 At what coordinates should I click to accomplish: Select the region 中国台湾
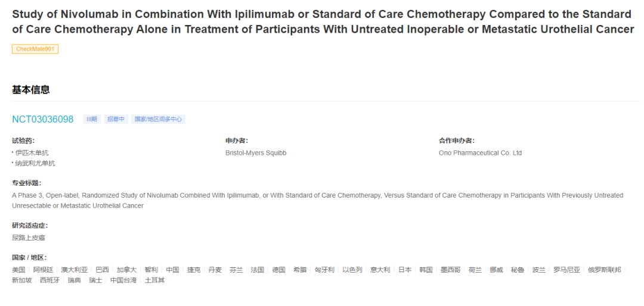pyautogui.click(x=123, y=280)
